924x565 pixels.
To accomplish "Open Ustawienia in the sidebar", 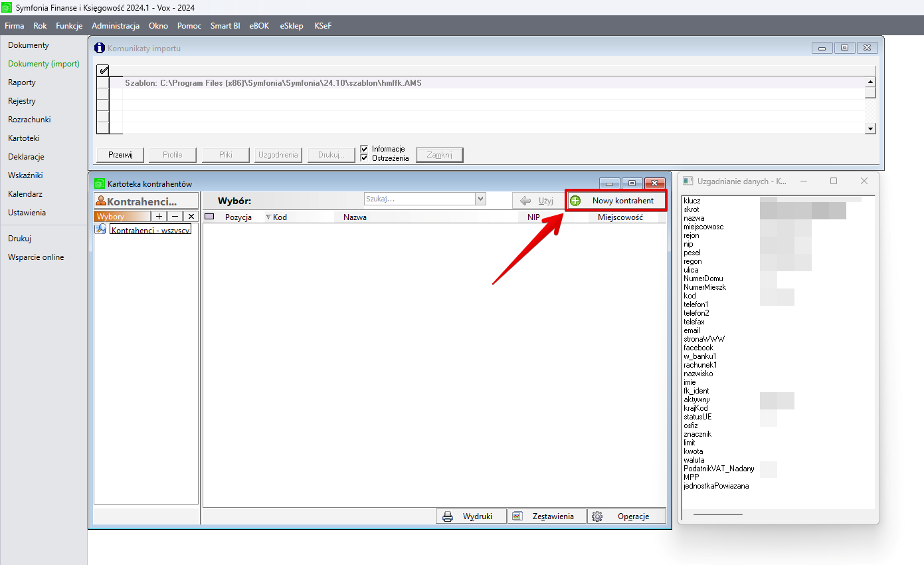I will coord(27,213).
